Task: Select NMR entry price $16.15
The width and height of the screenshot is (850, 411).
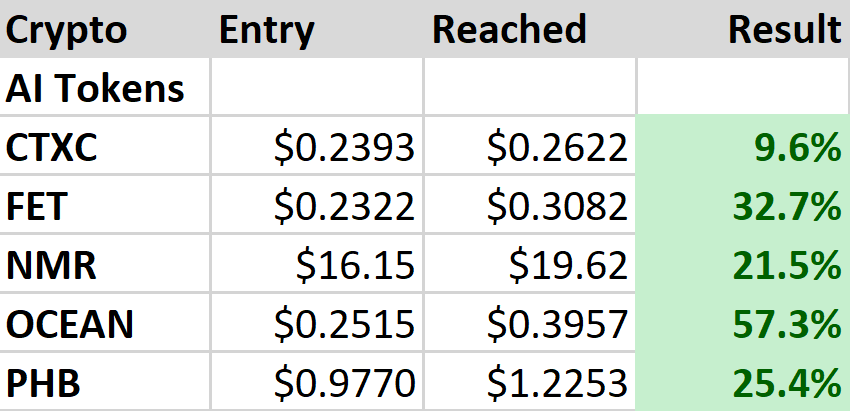Action: pos(355,265)
